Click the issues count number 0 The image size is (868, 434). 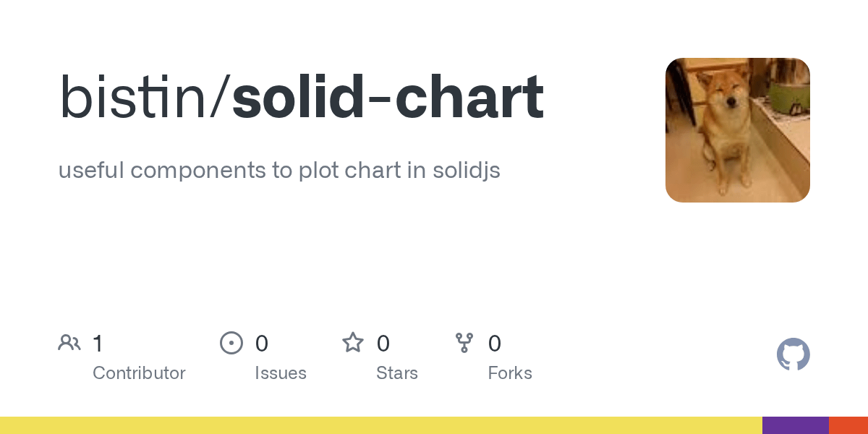(262, 344)
